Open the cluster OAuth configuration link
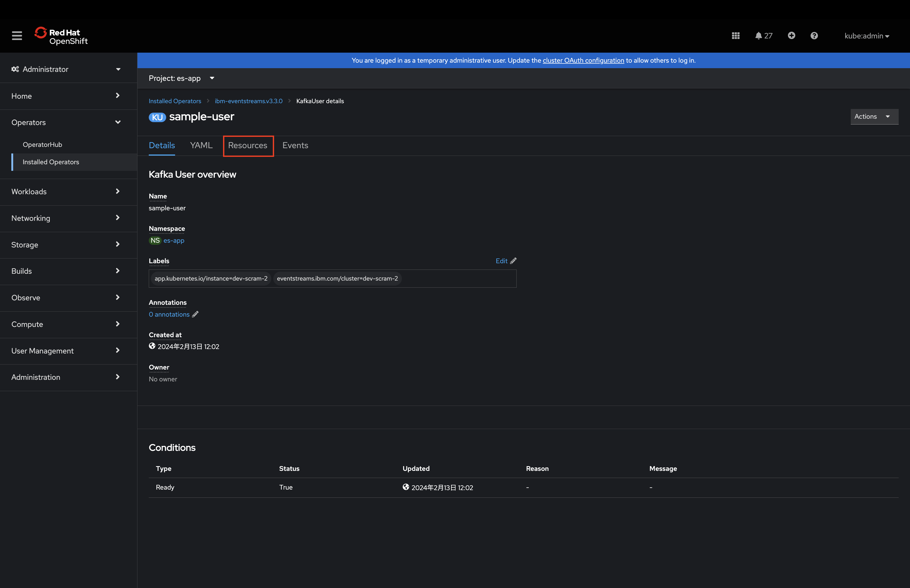The image size is (910, 588). point(583,60)
